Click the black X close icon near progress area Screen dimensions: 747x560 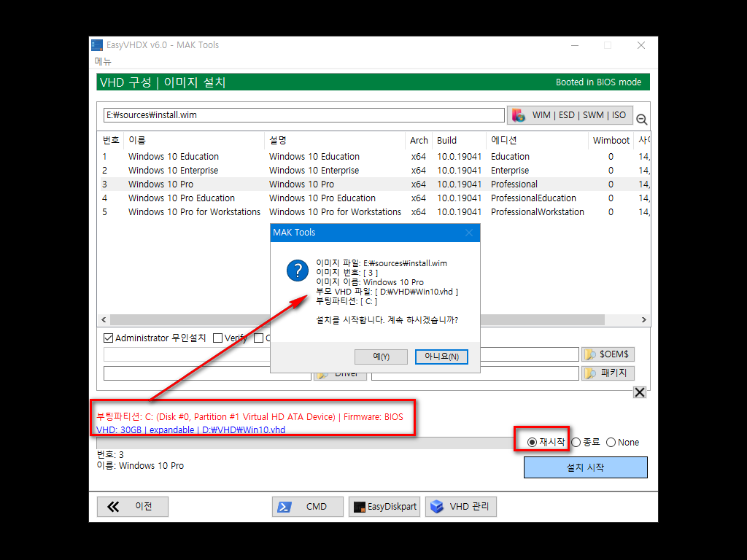[x=640, y=392]
